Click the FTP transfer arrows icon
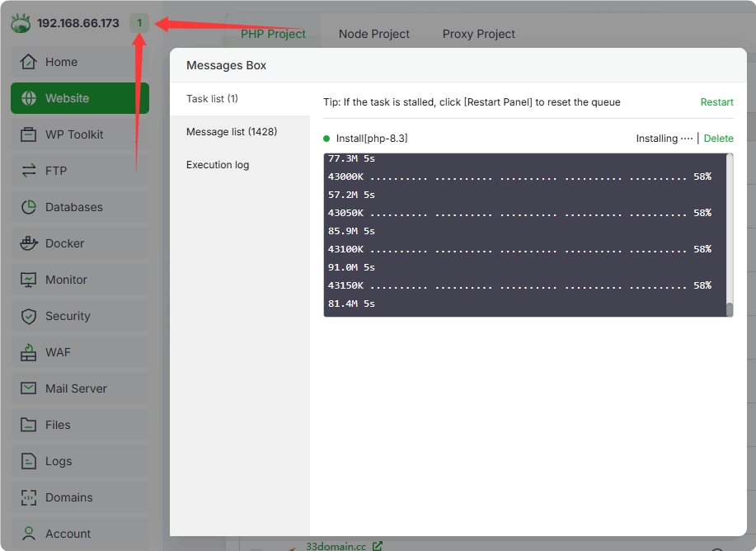Image resolution: width=756 pixels, height=551 pixels. tap(29, 170)
